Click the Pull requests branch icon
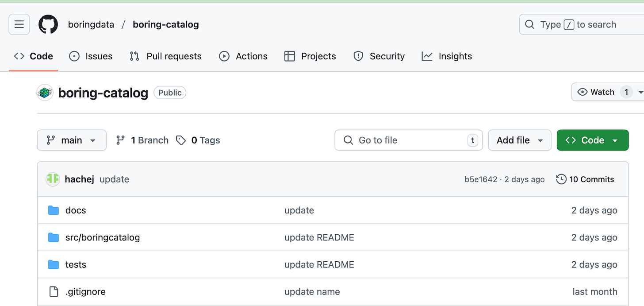 [x=134, y=56]
